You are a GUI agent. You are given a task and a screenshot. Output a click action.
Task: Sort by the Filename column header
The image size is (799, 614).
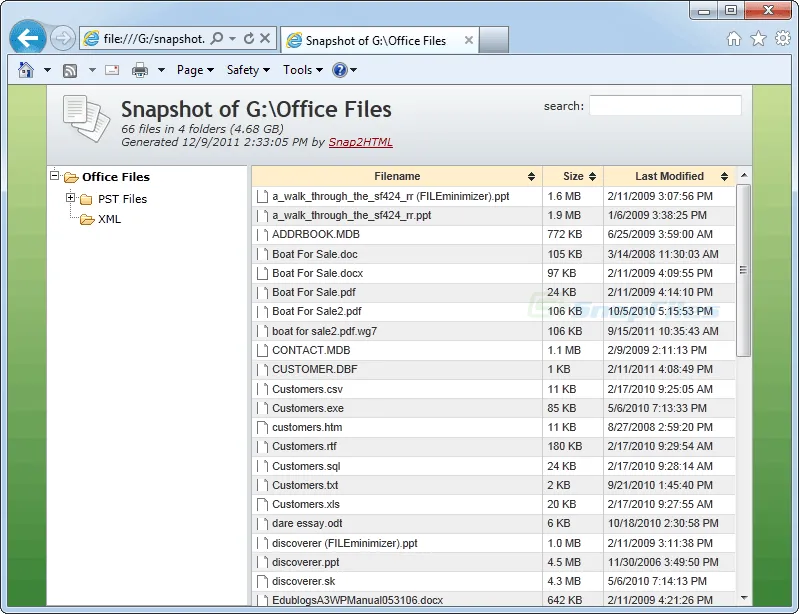tap(396, 176)
